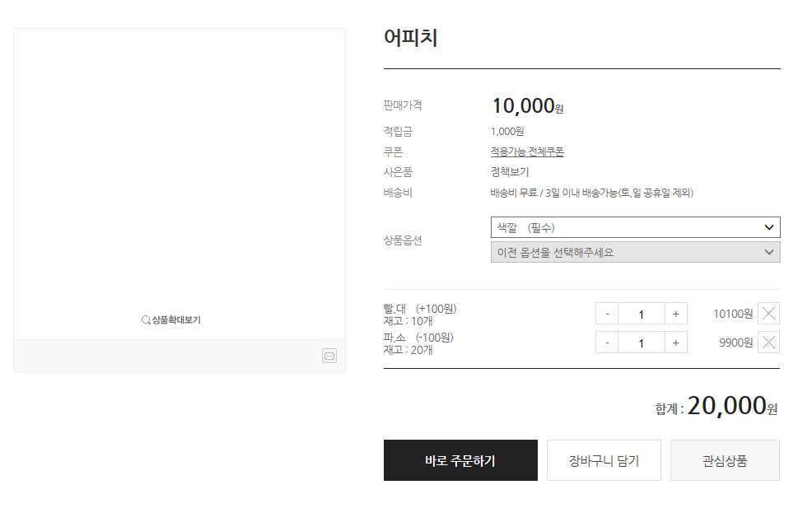Image resolution: width=812 pixels, height=508 pixels.
Task: Remove the 파,소 option row
Action: click(768, 343)
